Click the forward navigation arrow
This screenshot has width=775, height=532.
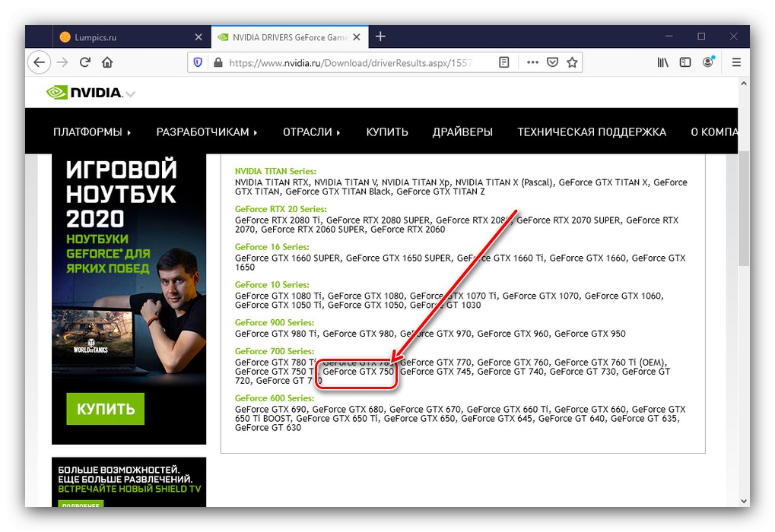click(62, 62)
